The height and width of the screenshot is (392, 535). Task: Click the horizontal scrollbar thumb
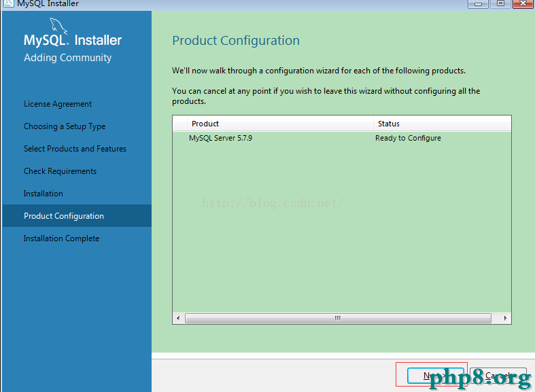point(338,318)
